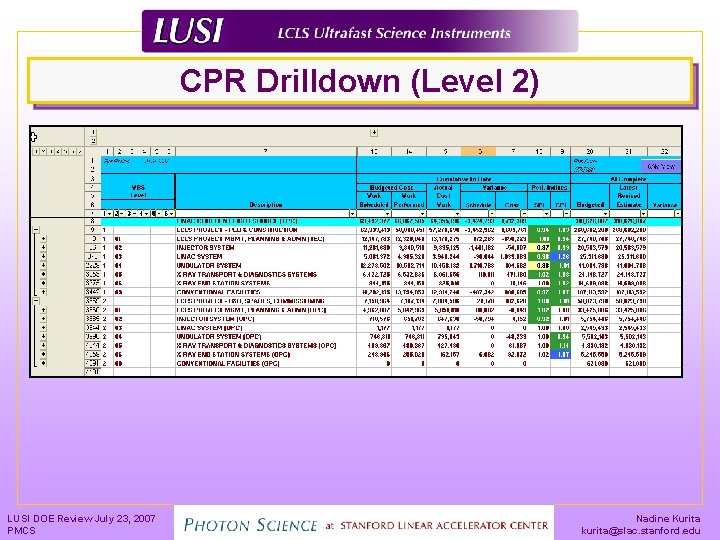Open the Work Scheduled filter dropdown
The height and width of the screenshot is (540, 720).
[x=388, y=214]
